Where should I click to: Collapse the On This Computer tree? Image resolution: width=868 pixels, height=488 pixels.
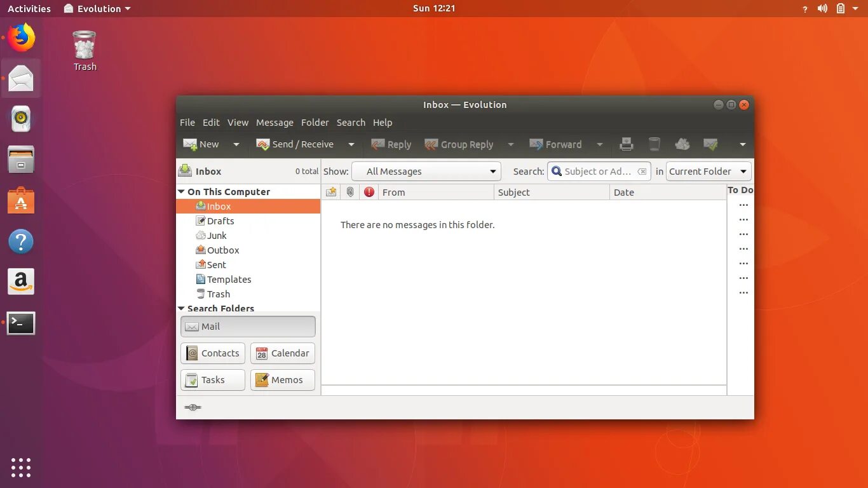181,192
